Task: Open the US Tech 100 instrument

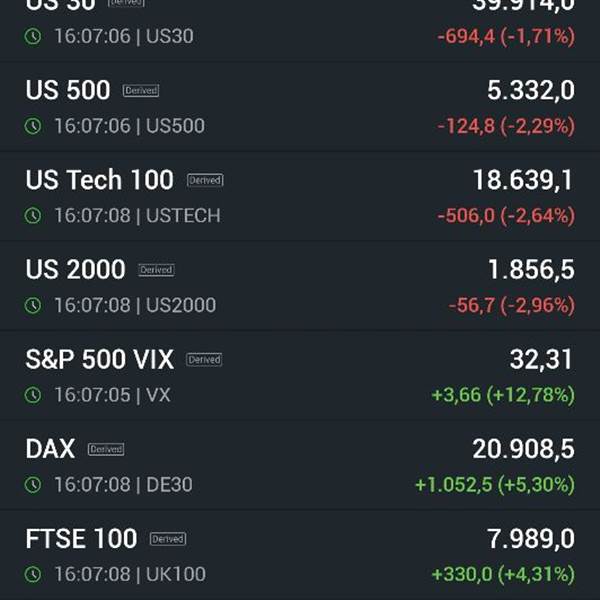Action: [300, 197]
